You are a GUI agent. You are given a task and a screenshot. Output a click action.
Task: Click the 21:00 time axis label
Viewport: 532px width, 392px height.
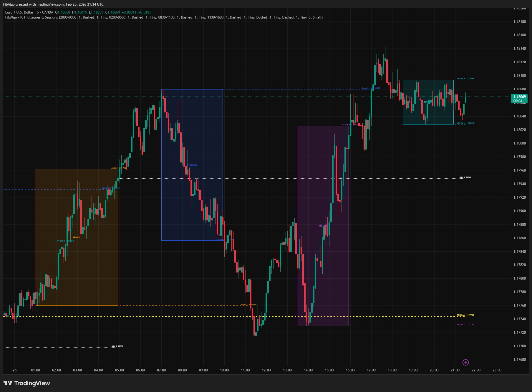pyautogui.click(x=455, y=370)
